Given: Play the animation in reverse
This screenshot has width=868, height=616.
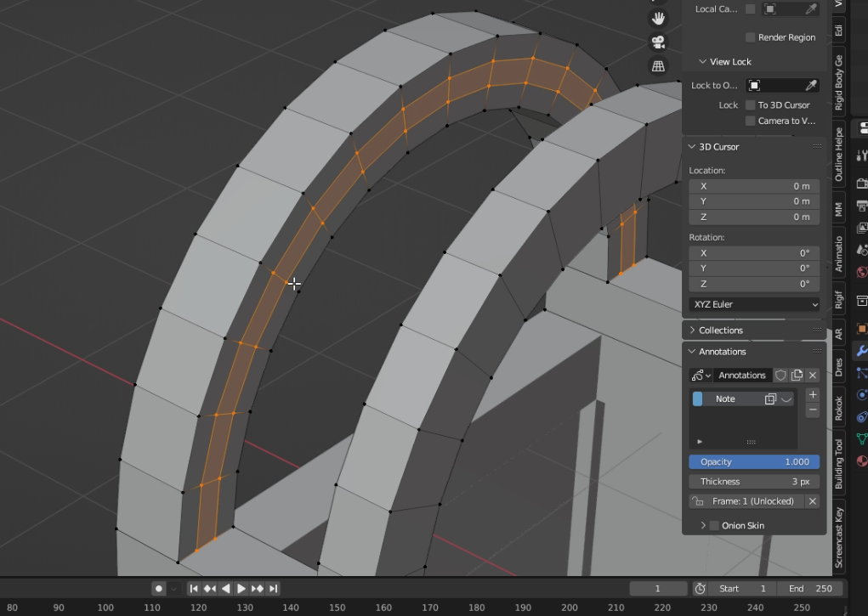Looking at the screenshot, I should point(225,588).
